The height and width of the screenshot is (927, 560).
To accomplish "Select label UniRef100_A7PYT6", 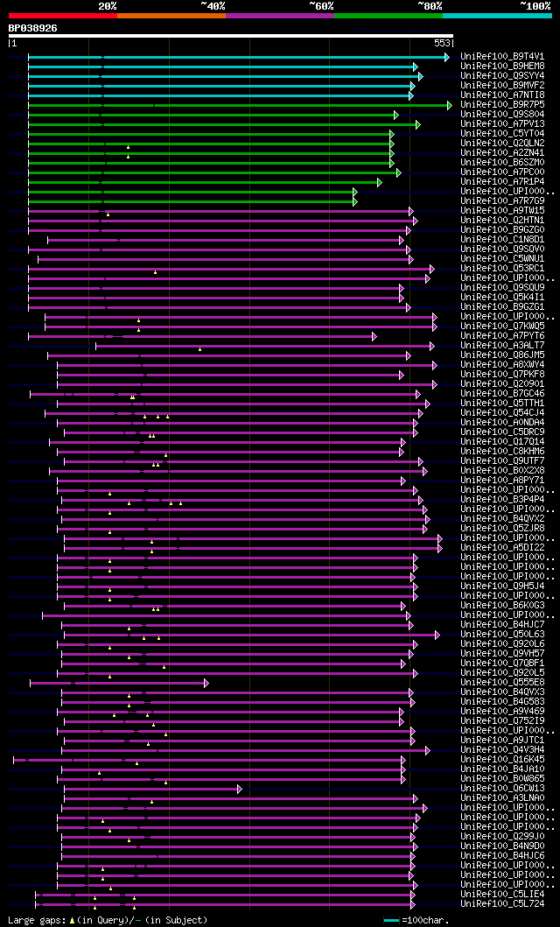I will (x=503, y=336).
